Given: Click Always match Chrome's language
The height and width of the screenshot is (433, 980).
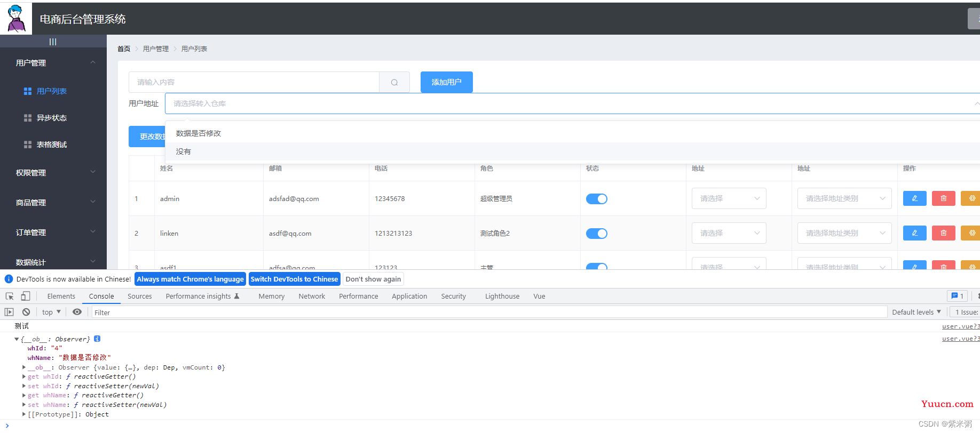Looking at the screenshot, I should (191, 279).
